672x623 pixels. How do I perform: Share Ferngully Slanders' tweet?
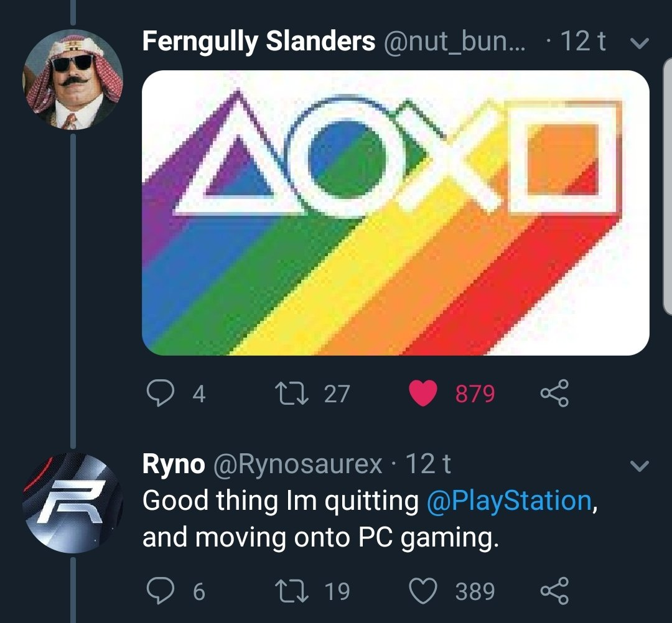pos(554,393)
